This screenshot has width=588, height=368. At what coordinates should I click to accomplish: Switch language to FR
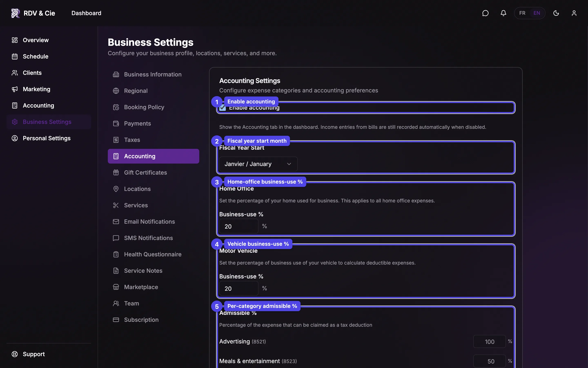[522, 13]
